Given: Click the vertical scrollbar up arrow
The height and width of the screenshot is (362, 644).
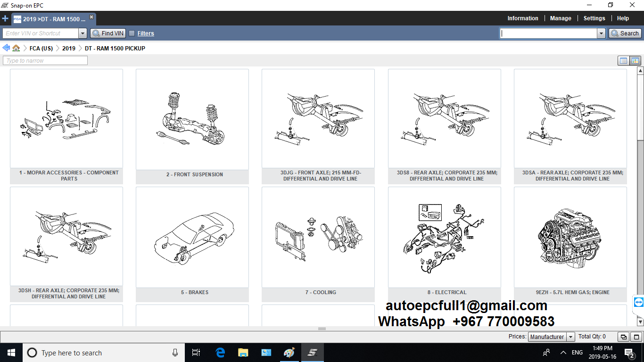Looking at the screenshot, I should point(640,71).
